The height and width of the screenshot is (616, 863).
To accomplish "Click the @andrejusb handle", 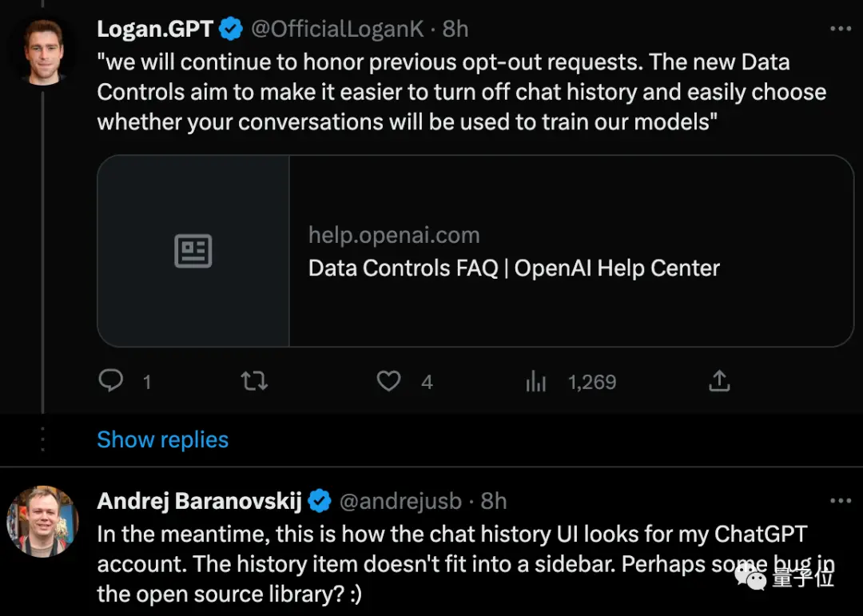I will [x=400, y=501].
